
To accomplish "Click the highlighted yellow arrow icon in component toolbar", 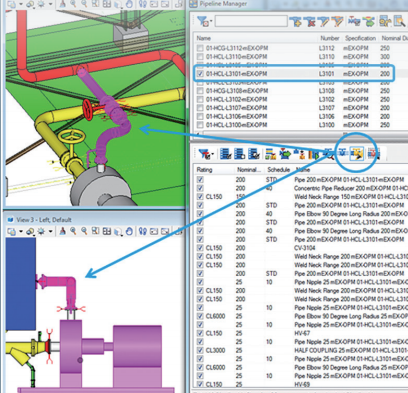I will click(x=357, y=154).
